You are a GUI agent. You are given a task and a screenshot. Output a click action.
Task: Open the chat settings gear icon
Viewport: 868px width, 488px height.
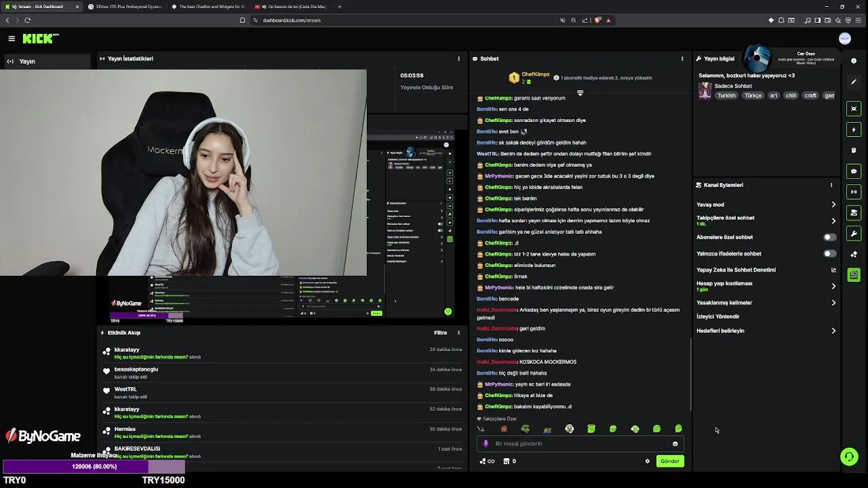pos(648,461)
